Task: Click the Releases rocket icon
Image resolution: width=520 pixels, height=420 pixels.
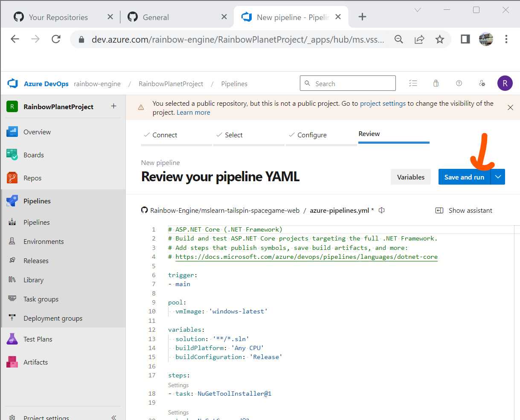Action: 12,261
